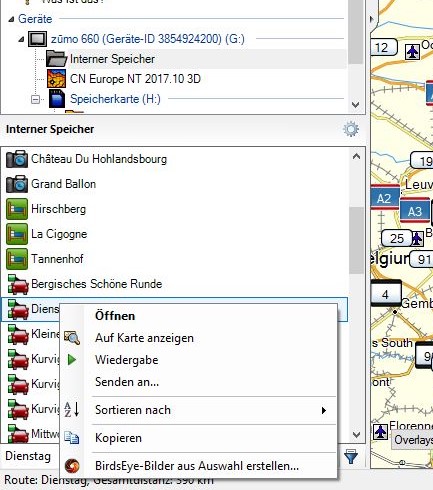The image size is (433, 490).
Task: Click the airport icon next to shield 25
Action: tap(417, 238)
